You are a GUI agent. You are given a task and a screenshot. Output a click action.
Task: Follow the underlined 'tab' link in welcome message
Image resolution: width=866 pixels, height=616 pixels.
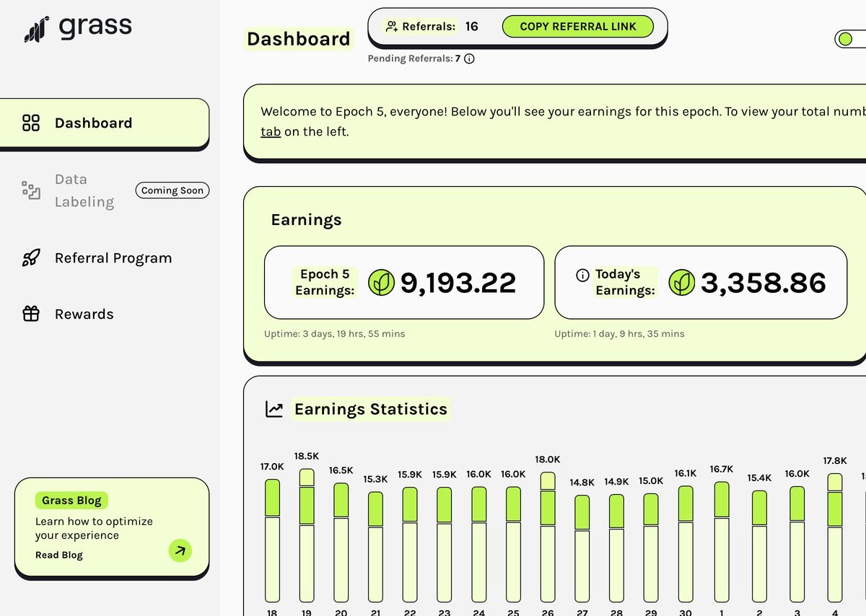coord(271,132)
